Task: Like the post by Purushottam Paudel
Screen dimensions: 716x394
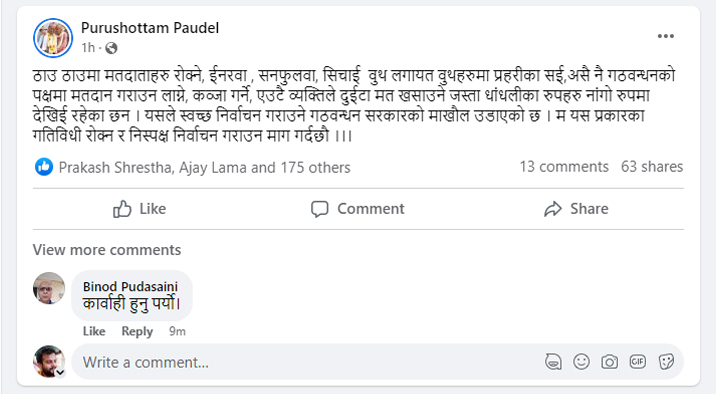Action: 140,209
